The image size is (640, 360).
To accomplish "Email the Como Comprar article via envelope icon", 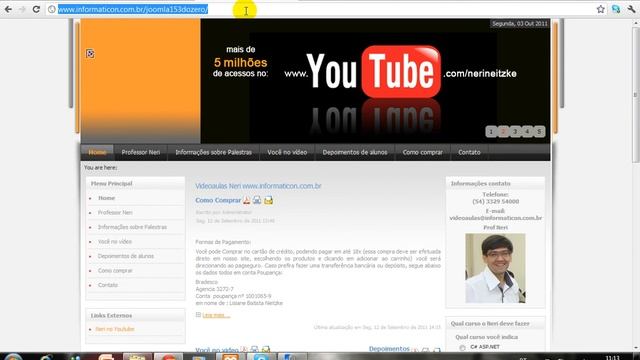I will (x=268, y=200).
